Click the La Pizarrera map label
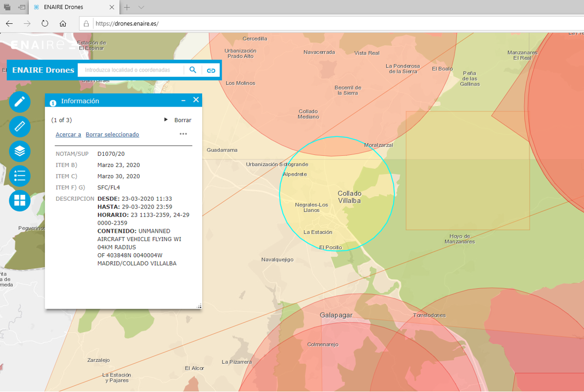The image size is (584, 392). click(237, 362)
